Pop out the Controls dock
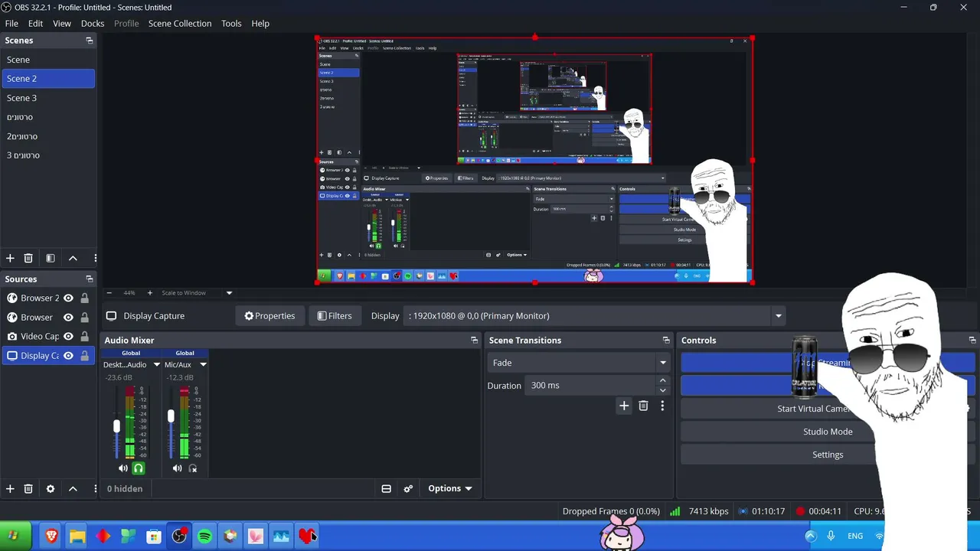 pyautogui.click(x=972, y=341)
